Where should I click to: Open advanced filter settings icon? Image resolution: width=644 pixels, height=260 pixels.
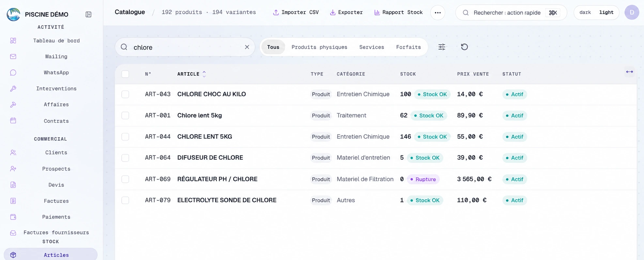[442, 47]
